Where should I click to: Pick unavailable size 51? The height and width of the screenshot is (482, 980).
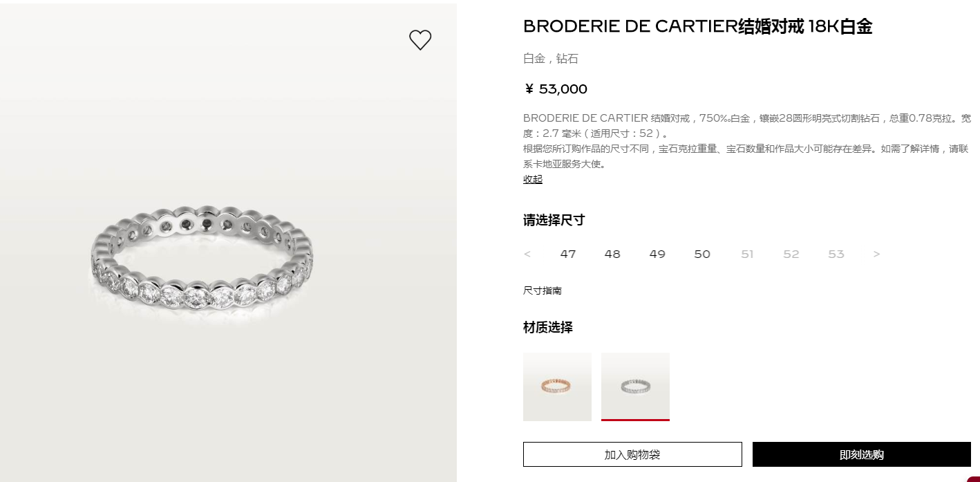pyautogui.click(x=747, y=254)
